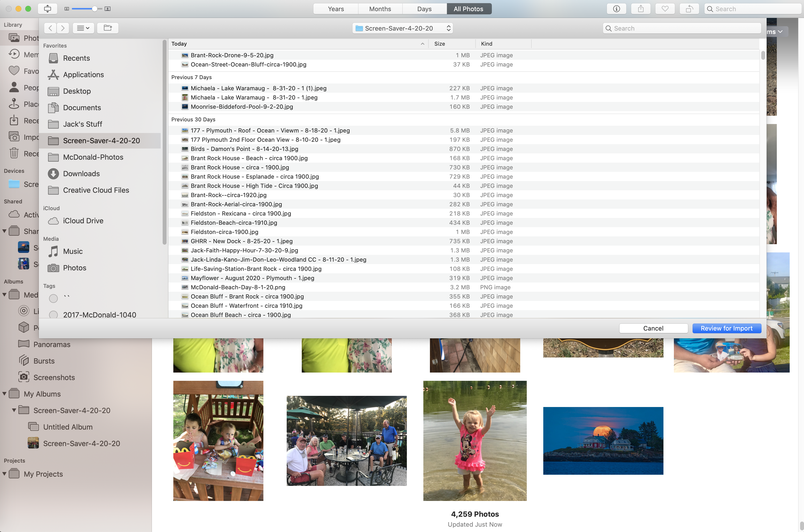Collapse the My Albums disclosure triangle

(4, 394)
